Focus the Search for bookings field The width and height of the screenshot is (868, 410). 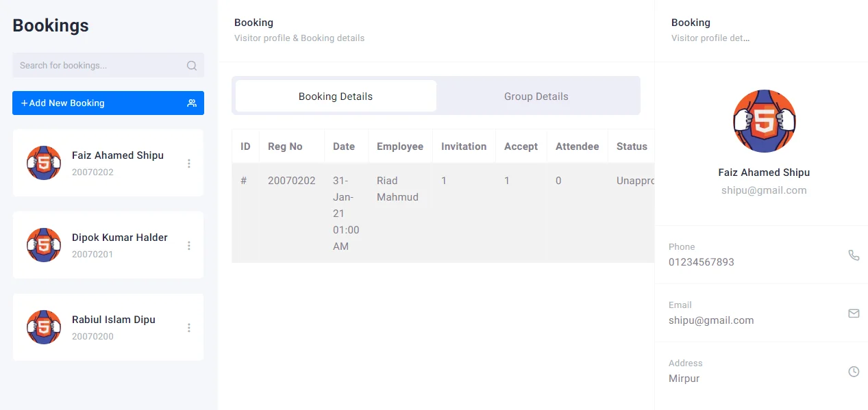click(99, 66)
